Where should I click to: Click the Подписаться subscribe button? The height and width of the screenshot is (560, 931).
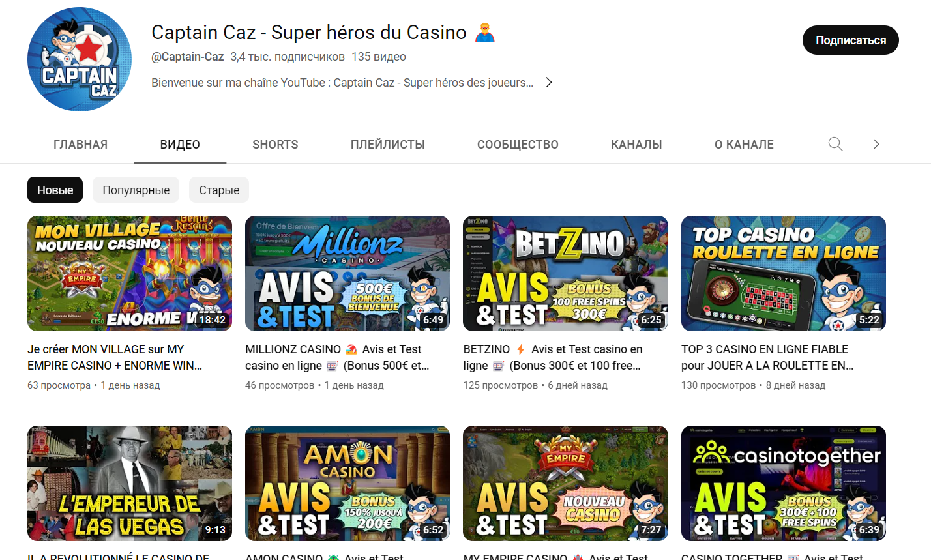(x=851, y=40)
